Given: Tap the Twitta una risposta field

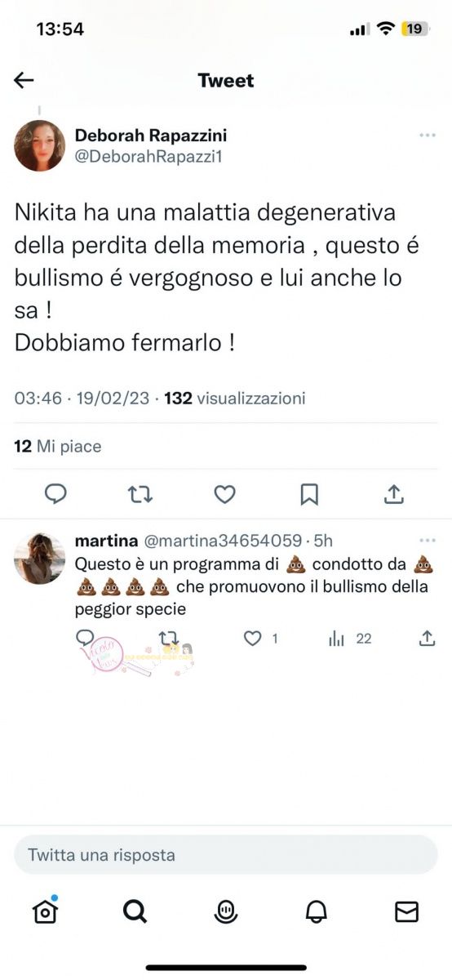Looking at the screenshot, I should pyautogui.click(x=226, y=855).
